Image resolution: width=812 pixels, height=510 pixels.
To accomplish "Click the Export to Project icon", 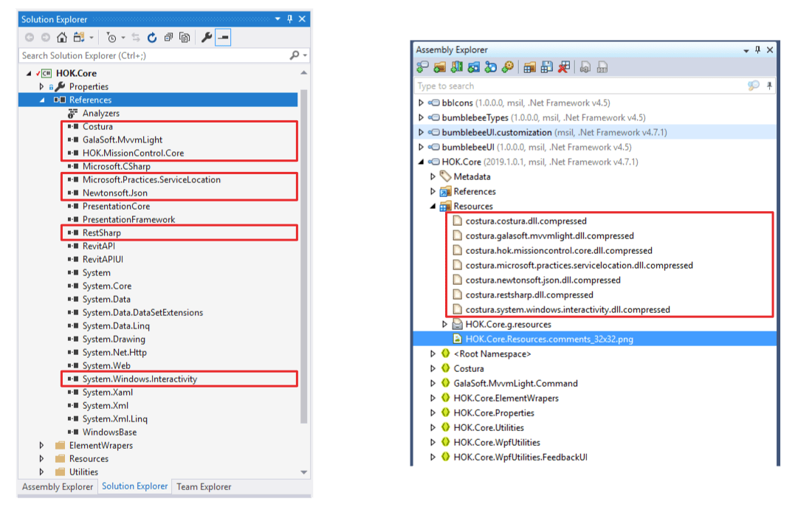I will pos(585,67).
